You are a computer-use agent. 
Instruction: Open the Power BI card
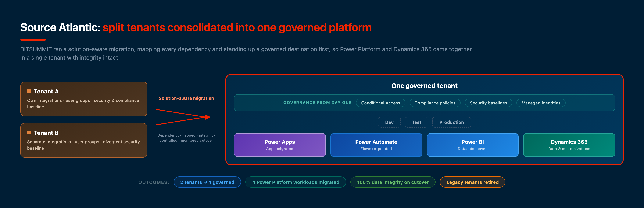(x=472, y=145)
